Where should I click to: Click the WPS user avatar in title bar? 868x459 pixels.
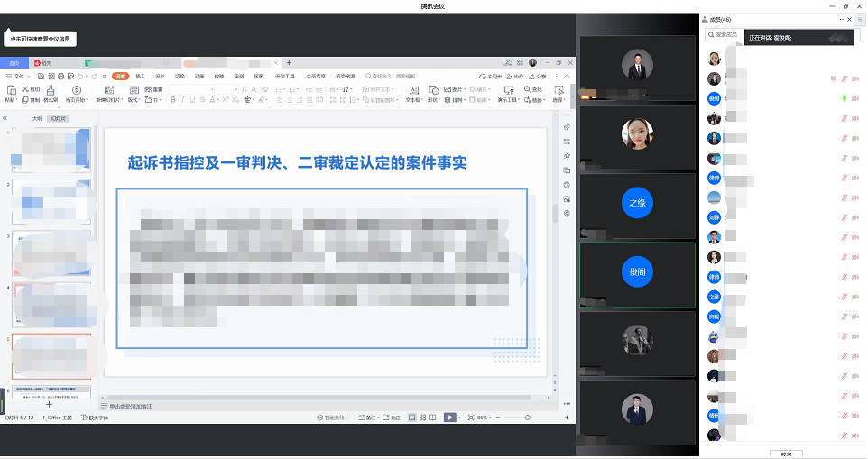tap(532, 63)
